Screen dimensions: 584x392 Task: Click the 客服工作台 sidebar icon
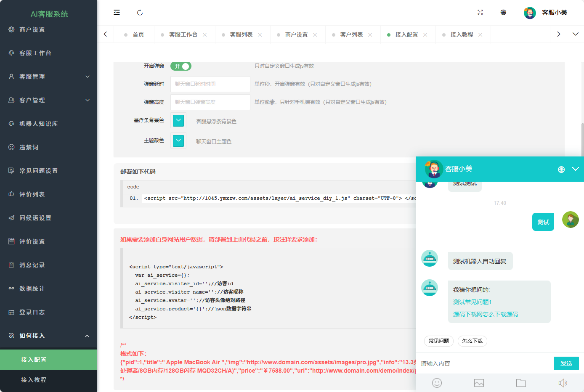pyautogui.click(x=11, y=53)
